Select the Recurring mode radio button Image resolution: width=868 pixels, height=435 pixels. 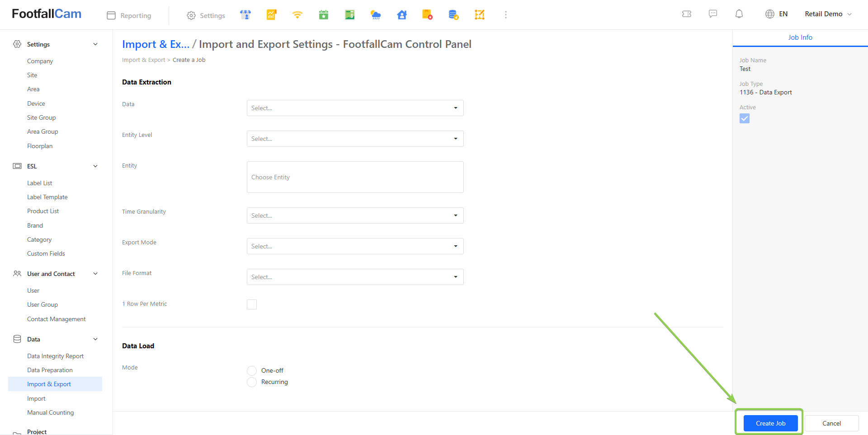pos(252,382)
